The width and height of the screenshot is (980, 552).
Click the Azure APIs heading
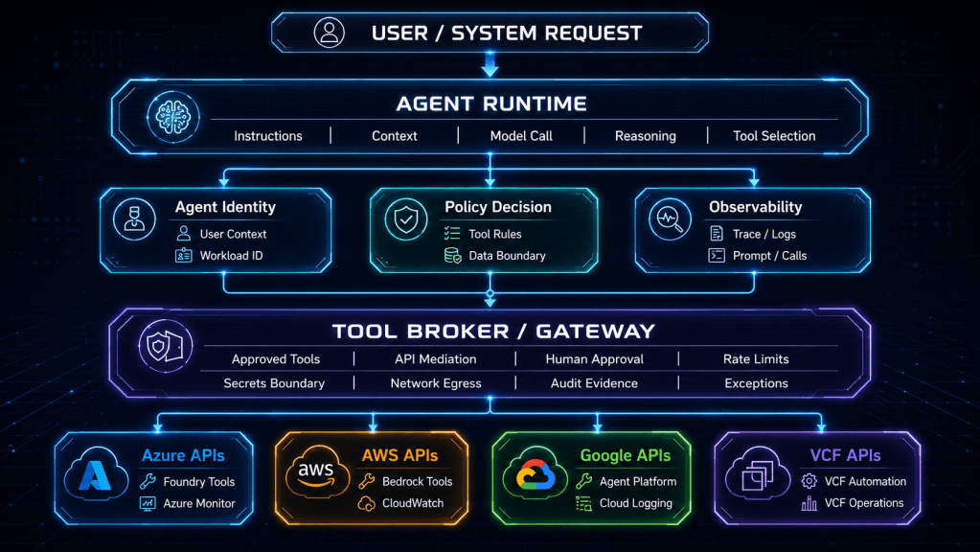click(x=183, y=456)
